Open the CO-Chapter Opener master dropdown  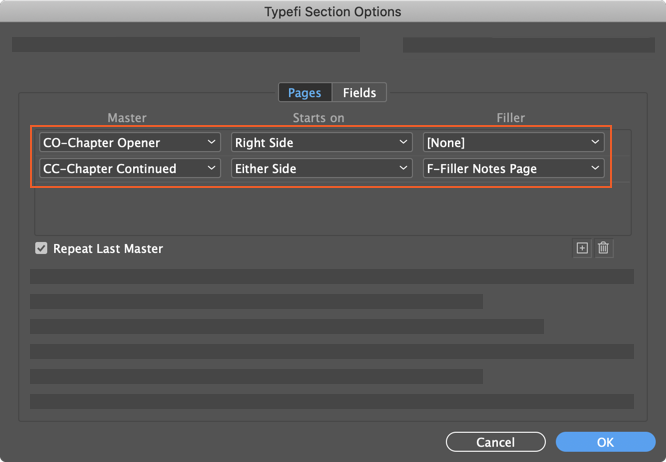[130, 143]
